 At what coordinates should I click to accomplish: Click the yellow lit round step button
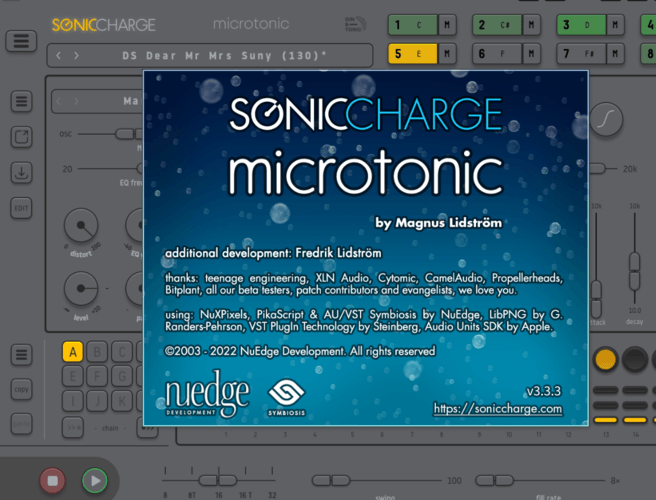tap(605, 359)
